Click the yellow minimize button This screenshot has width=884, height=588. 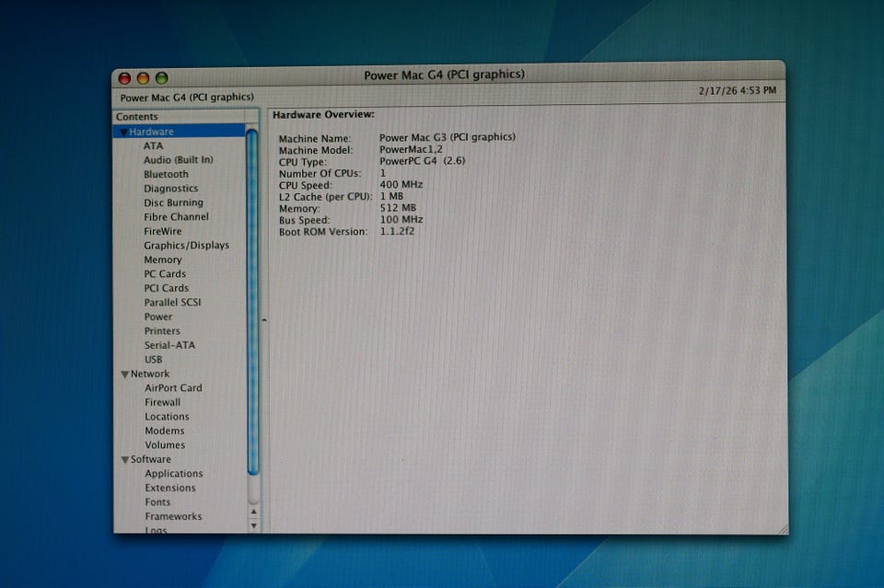click(x=144, y=78)
